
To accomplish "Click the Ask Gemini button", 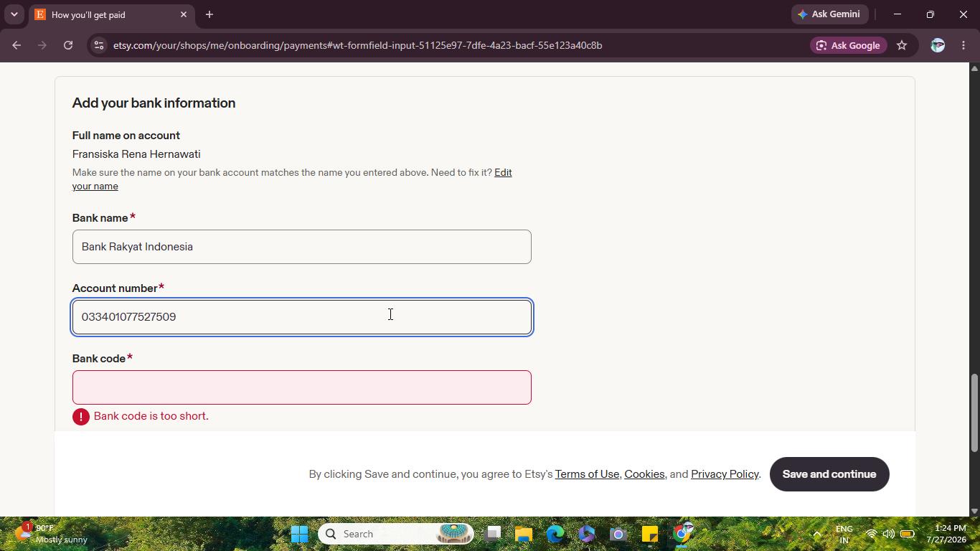I will [x=829, y=14].
